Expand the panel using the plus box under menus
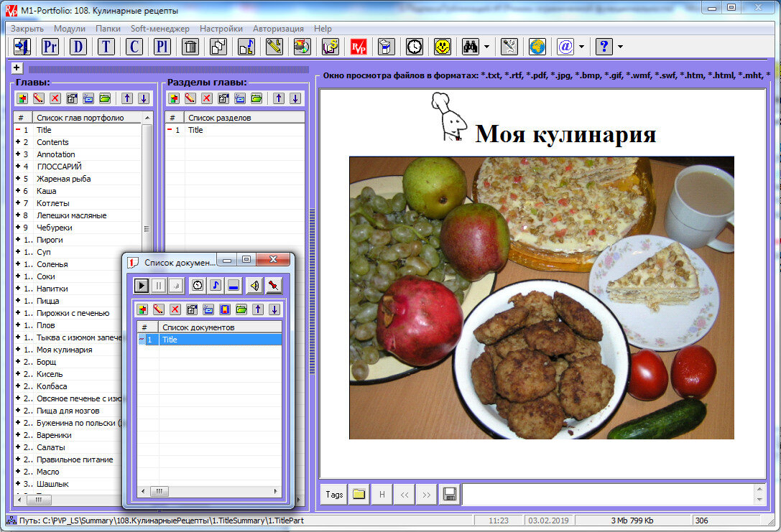Image resolution: width=781 pixels, height=532 pixels. [x=15, y=68]
